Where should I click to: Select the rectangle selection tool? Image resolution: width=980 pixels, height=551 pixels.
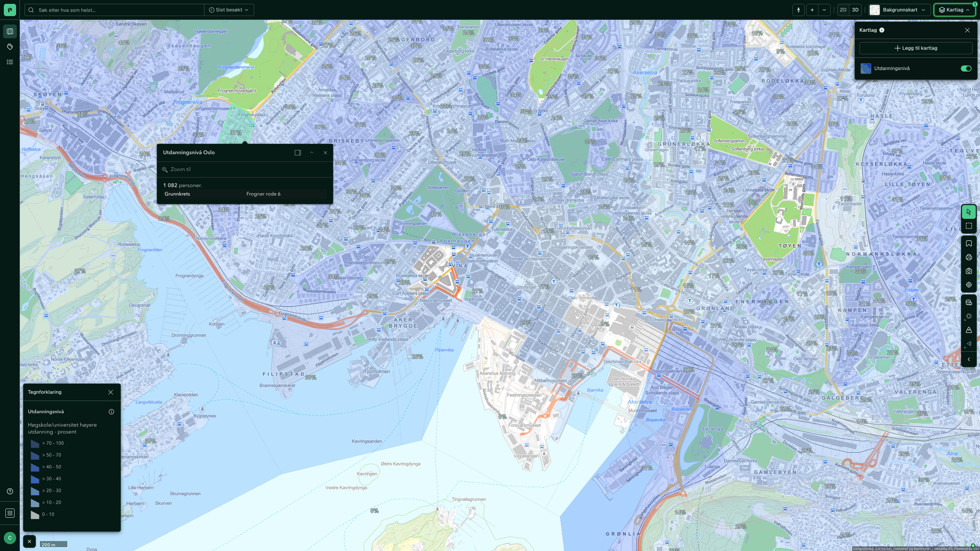[x=969, y=226]
